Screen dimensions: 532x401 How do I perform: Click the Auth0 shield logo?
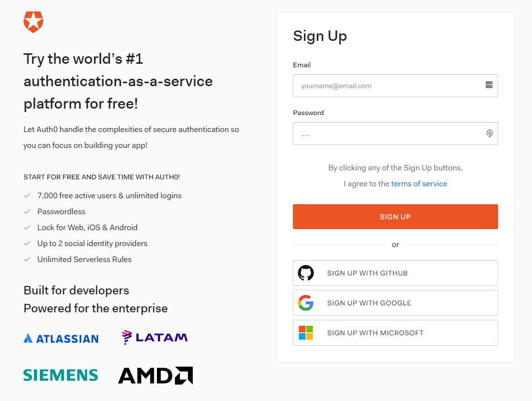pos(33,22)
